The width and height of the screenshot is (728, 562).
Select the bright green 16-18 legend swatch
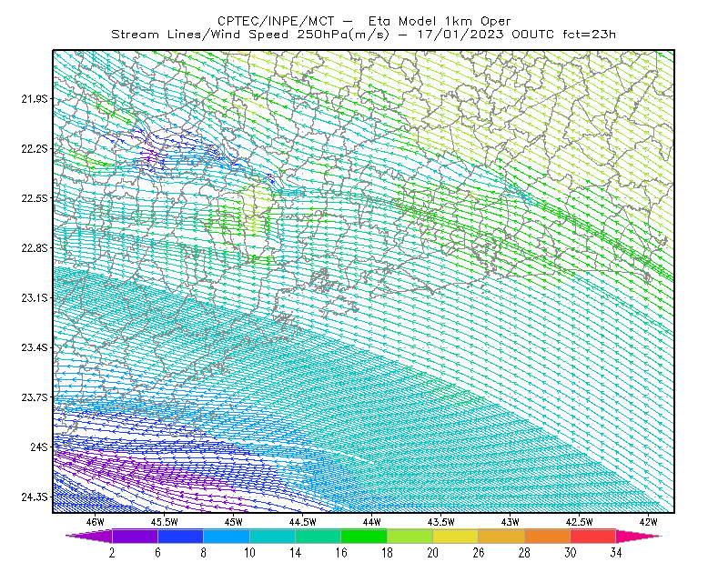click(x=364, y=537)
